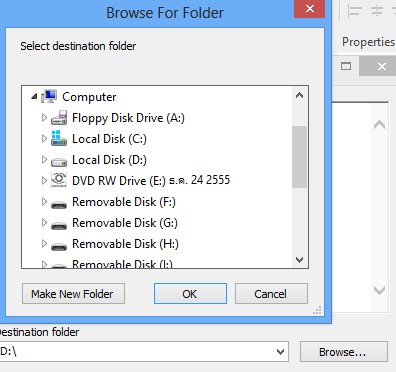This screenshot has height=372, width=396.
Task: Expand the Removable Disk (F:) node
Action: tap(44, 201)
